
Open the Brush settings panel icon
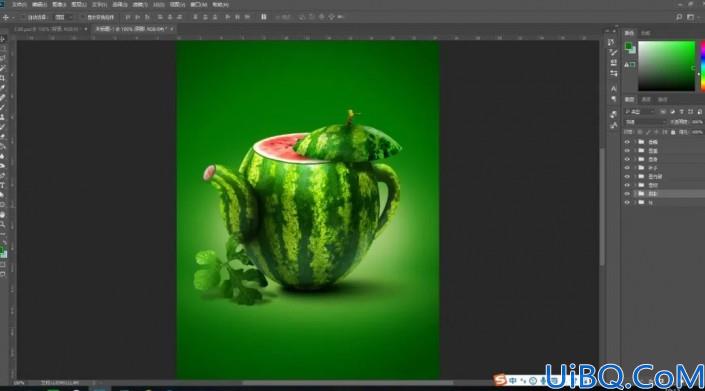tap(613, 53)
